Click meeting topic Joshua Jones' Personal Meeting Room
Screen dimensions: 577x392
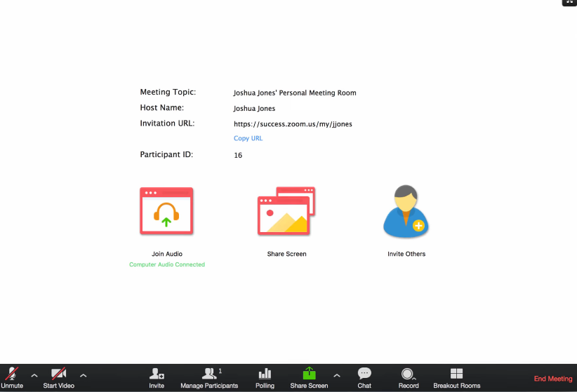(x=295, y=93)
